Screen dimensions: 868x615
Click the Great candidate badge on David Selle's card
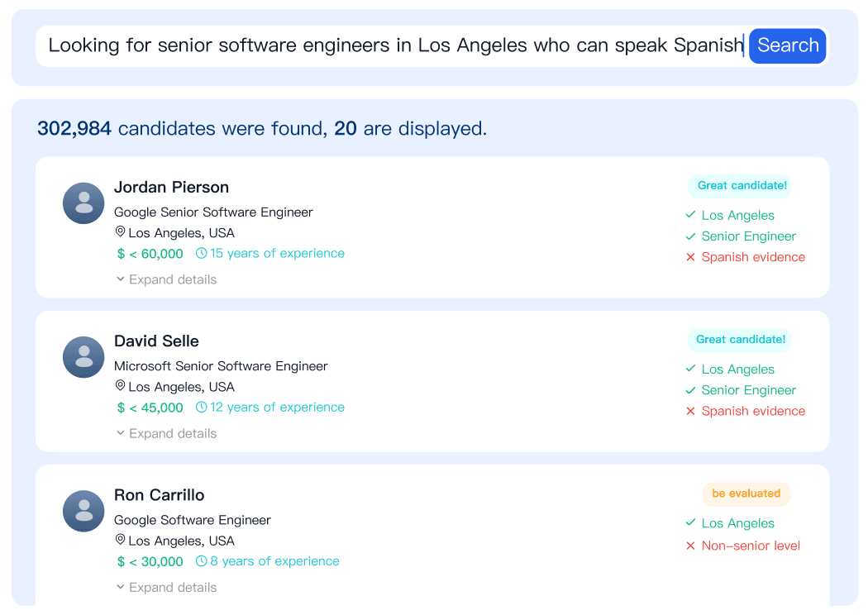tap(740, 340)
